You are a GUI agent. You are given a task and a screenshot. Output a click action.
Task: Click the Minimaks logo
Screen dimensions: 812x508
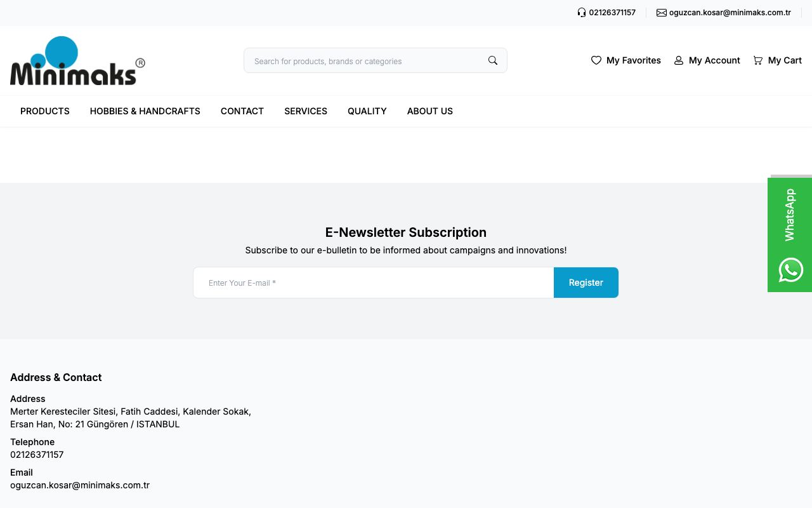tap(77, 61)
